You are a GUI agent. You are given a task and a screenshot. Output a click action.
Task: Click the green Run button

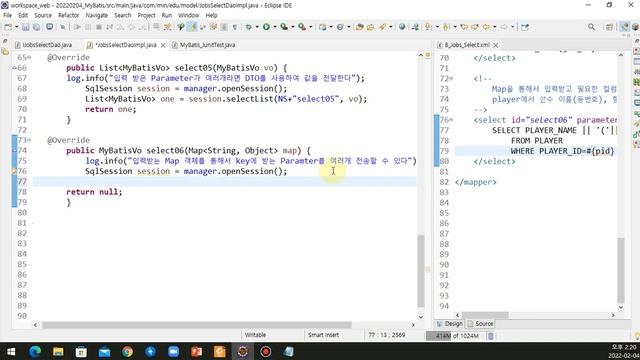pyautogui.click(x=266, y=27)
